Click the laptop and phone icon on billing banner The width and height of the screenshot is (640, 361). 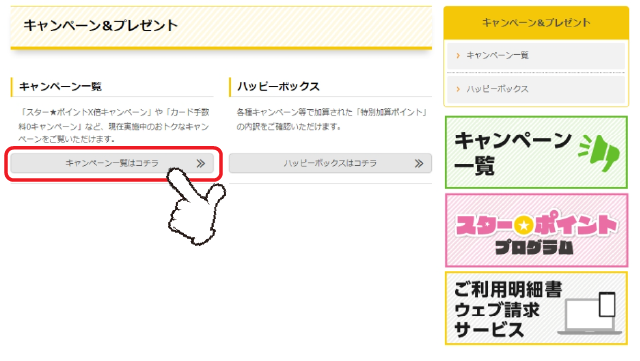(x=590, y=313)
